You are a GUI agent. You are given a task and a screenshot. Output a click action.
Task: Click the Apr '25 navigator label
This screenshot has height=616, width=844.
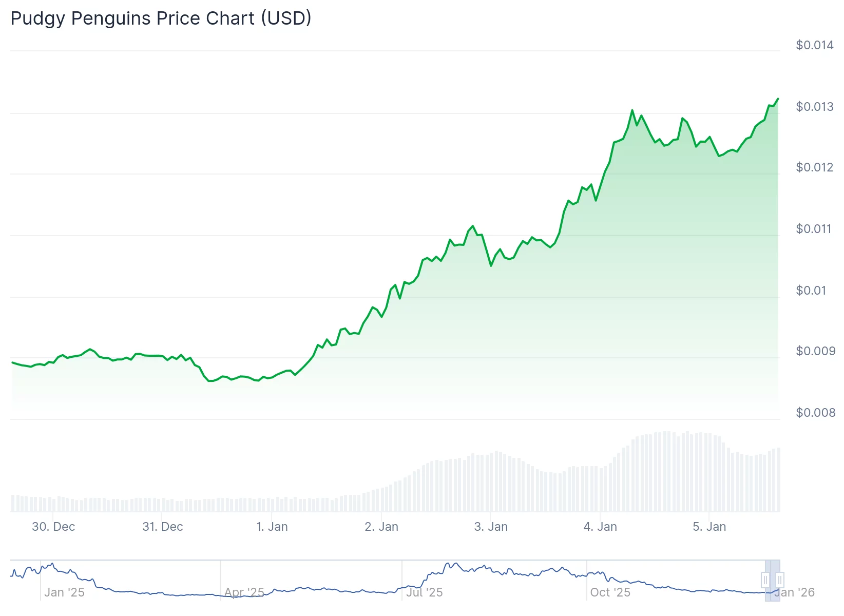click(244, 592)
